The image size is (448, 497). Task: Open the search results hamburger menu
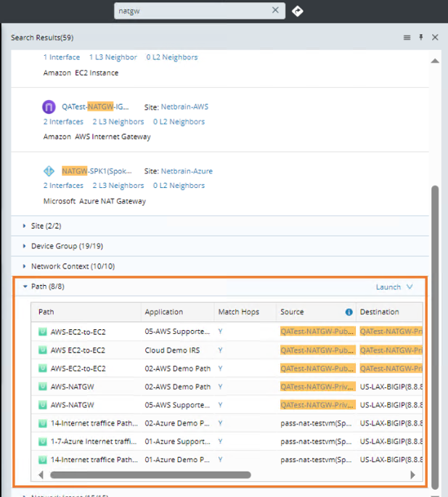tap(407, 37)
